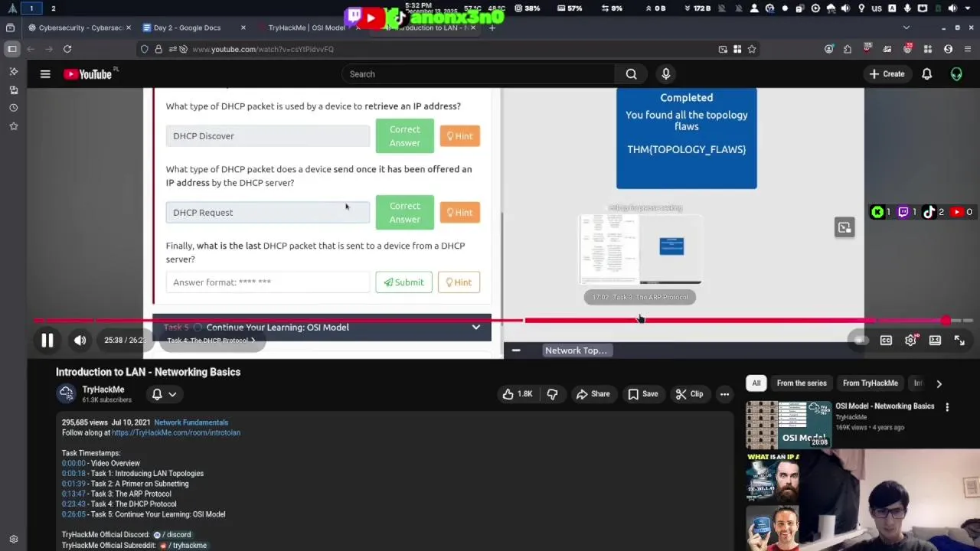Click the search magnifier button
This screenshot has height=551, width=980.
click(x=631, y=74)
